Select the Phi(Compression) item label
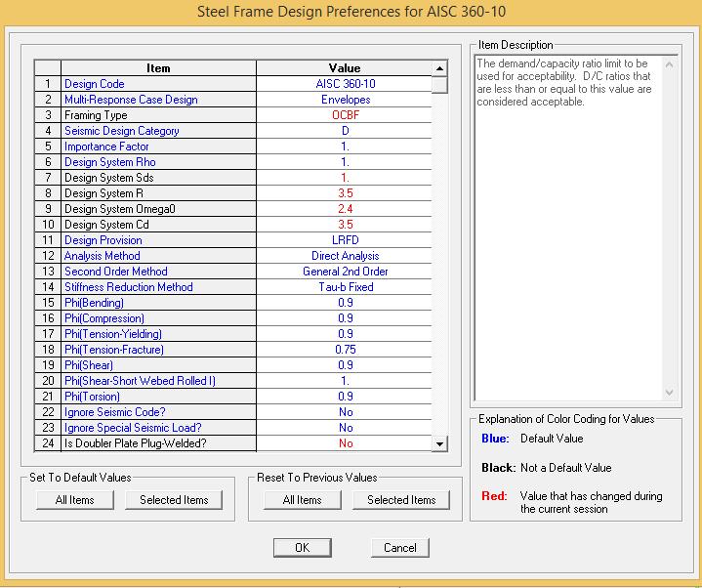702x588 pixels. [x=158, y=318]
